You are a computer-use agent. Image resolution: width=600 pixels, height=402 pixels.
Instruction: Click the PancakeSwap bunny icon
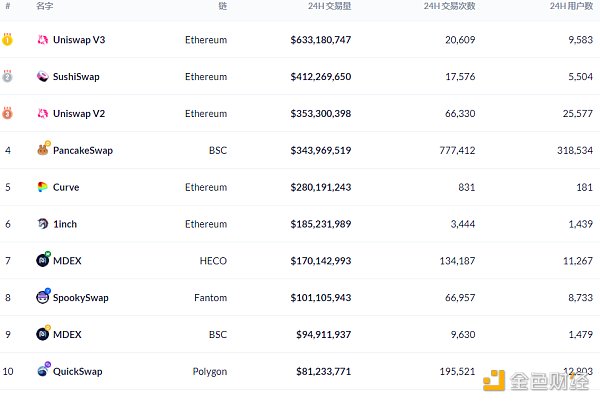[x=42, y=151]
